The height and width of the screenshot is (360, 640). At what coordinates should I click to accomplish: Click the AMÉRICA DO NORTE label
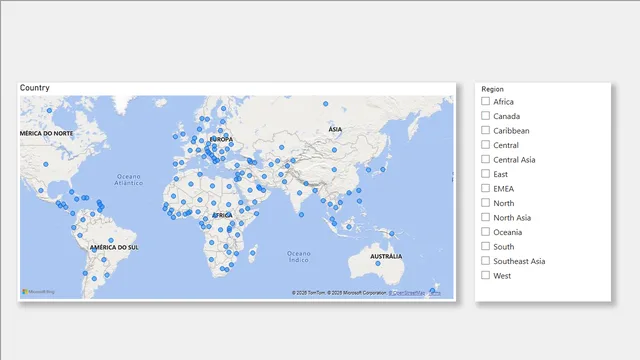[47, 133]
